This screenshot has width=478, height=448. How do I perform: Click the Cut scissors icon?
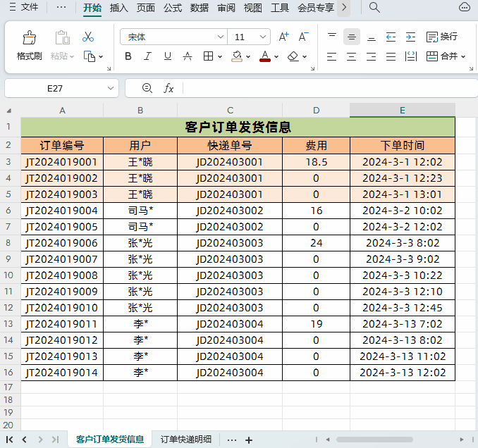pyautogui.click(x=88, y=37)
